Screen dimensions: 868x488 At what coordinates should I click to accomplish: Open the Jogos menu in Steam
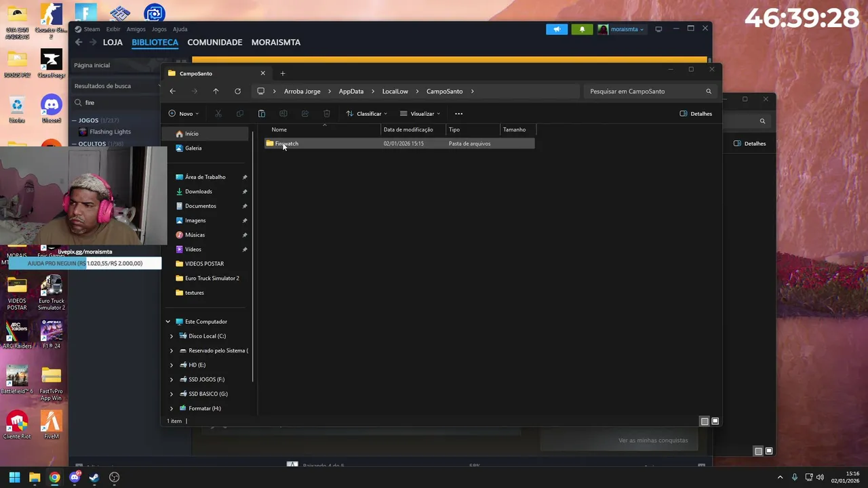point(159,29)
